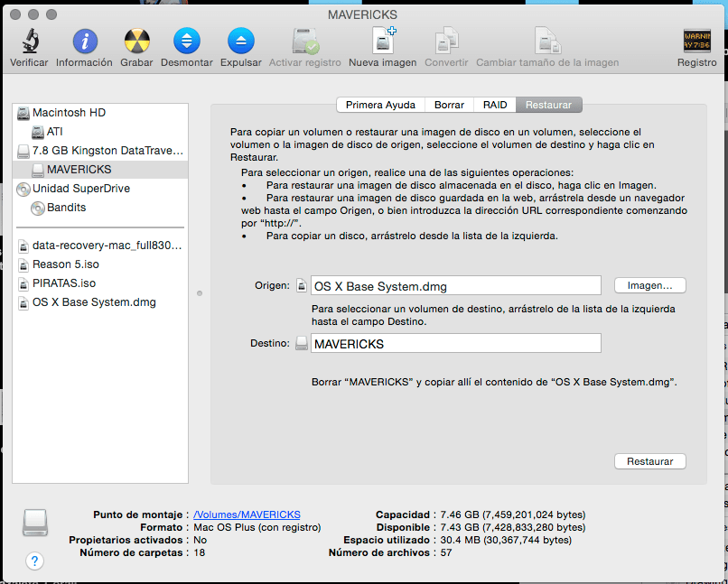Click the Restaurar button at the bottom
This screenshot has height=584, width=728.
pyautogui.click(x=649, y=461)
